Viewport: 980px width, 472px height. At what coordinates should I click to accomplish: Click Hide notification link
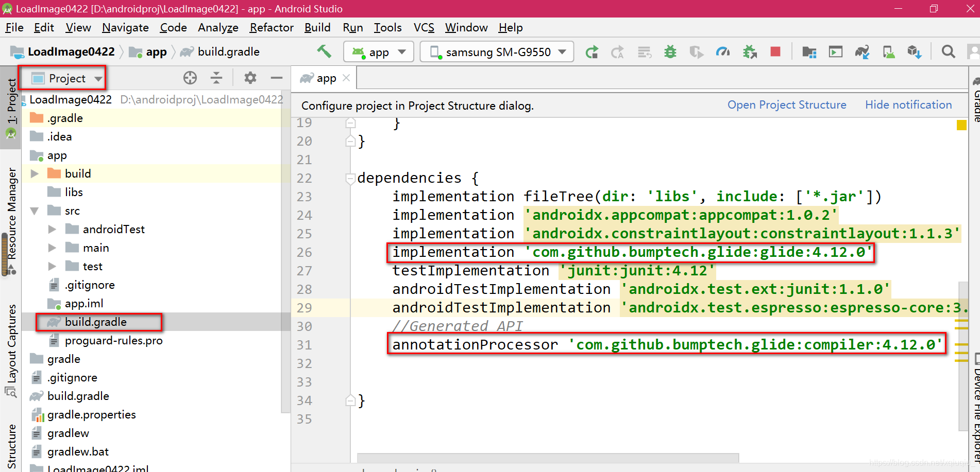(x=908, y=104)
